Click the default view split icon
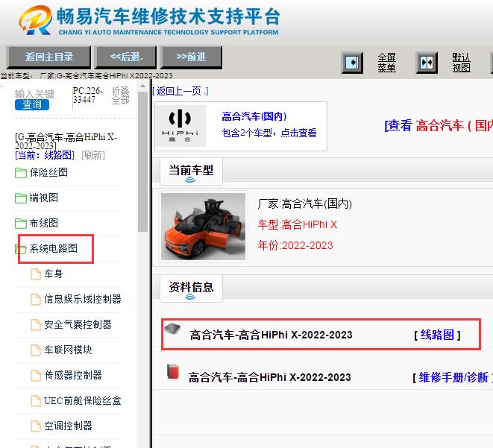The width and height of the screenshot is (493, 448). click(427, 63)
